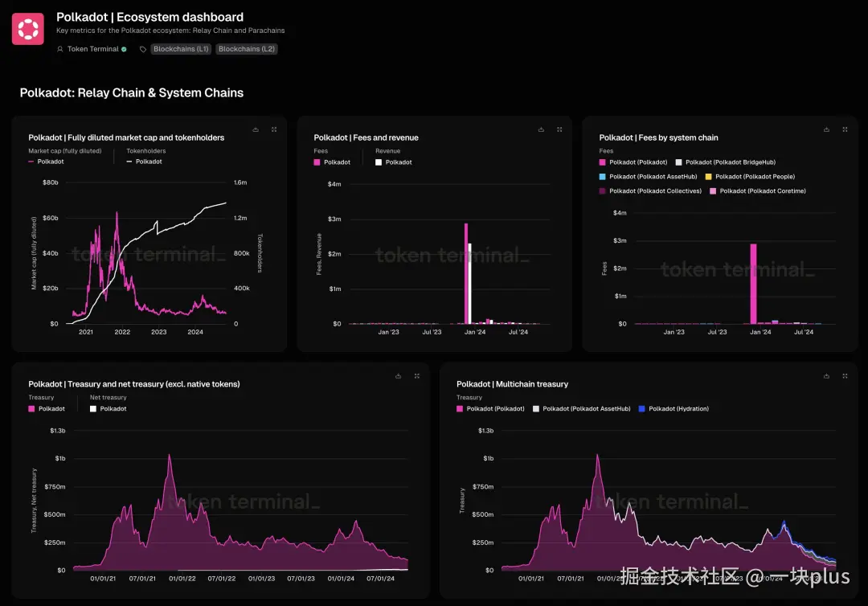Screen dimensions: 868x606
Task: Toggle Polkadot (Polkadot BridgeHub) legend entry
Action: [x=725, y=162]
